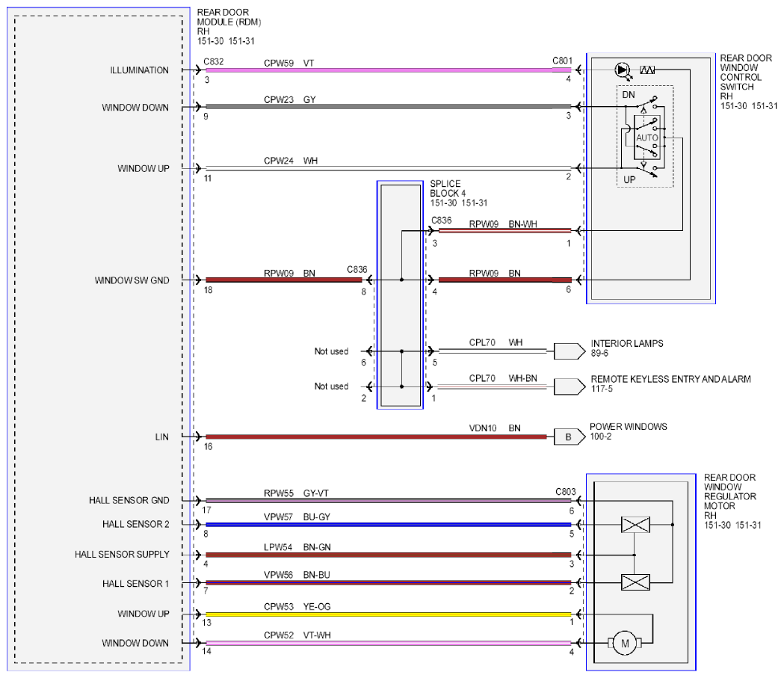
Task: Select the upper hall sensor crossed box
Action: 635,525
